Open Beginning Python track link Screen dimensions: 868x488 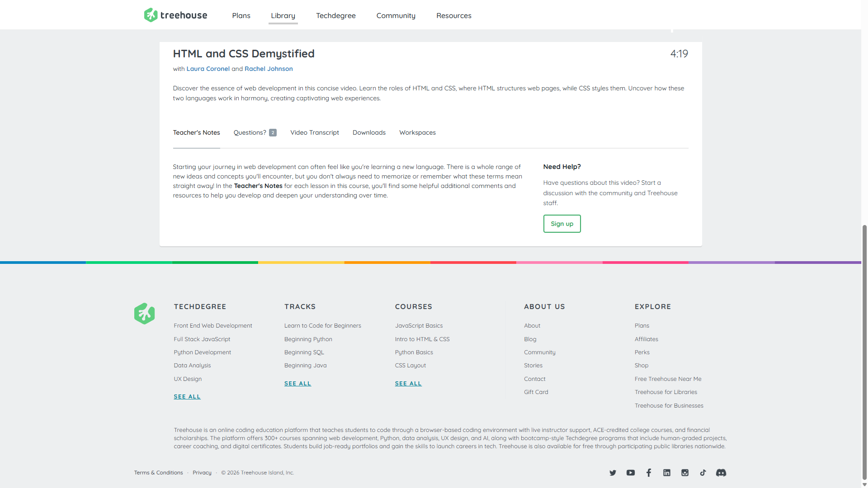pos(308,339)
